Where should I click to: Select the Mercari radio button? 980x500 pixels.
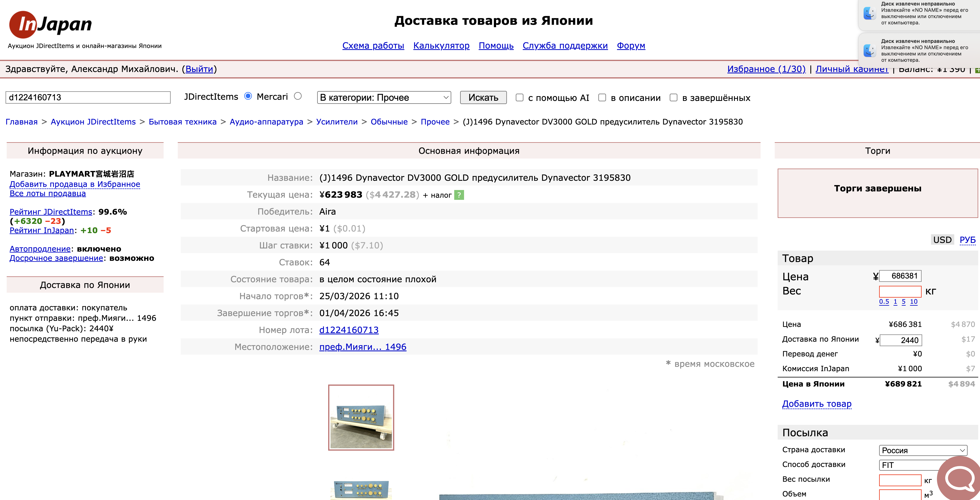[298, 96]
